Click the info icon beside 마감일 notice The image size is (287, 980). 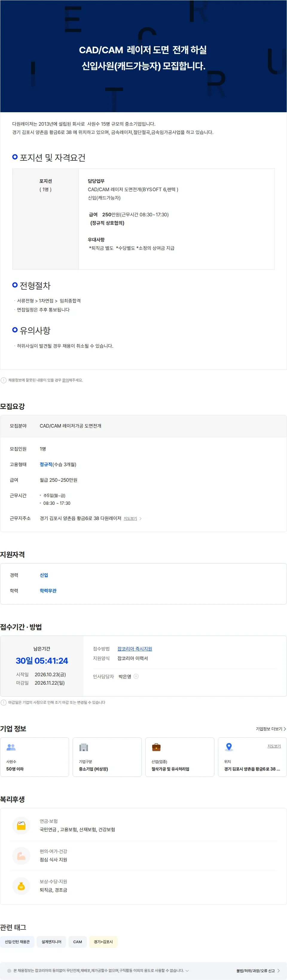click(x=3, y=703)
